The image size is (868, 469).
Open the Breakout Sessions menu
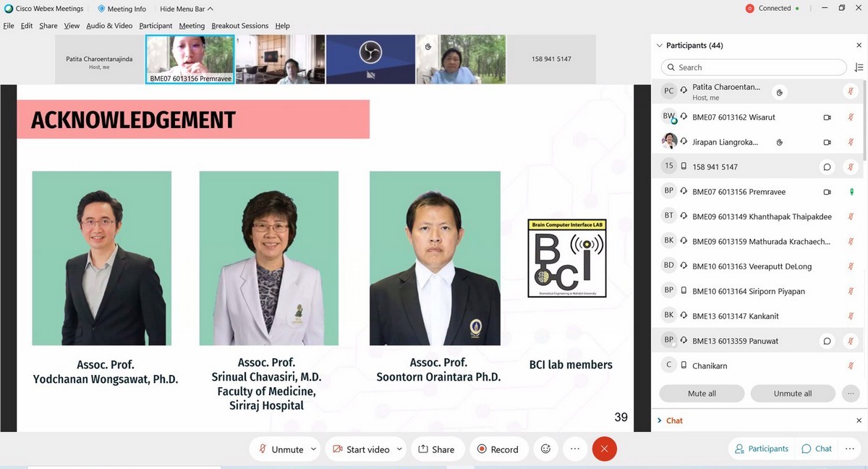tap(239, 25)
